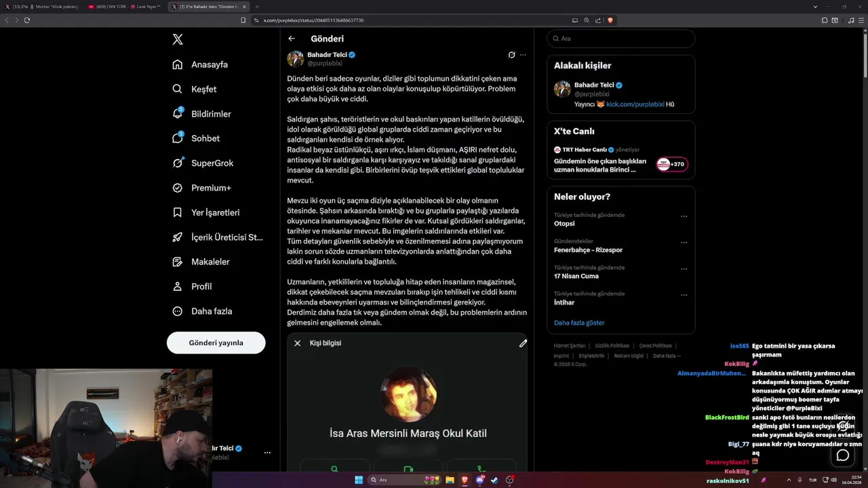Click the Windows taskbar Ara search box

coord(405,480)
